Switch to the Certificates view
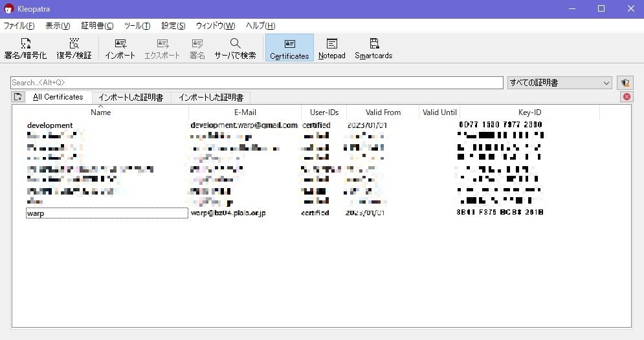The image size is (644, 340). point(289,48)
